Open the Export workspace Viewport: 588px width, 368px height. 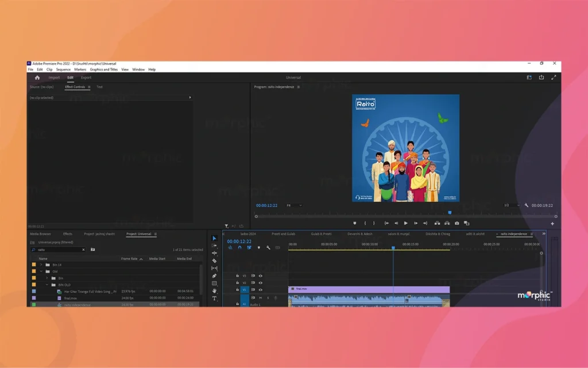pyautogui.click(x=86, y=78)
